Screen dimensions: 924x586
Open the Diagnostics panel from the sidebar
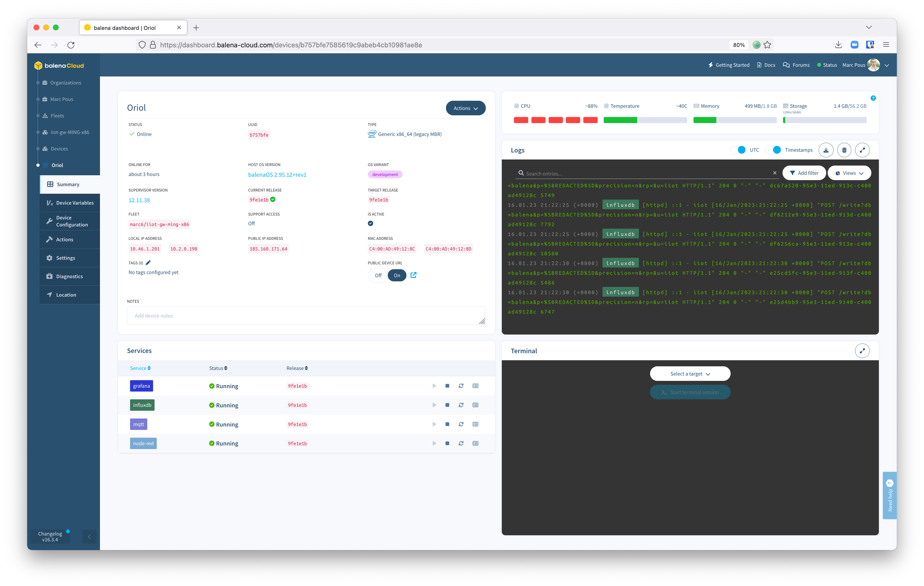[69, 276]
